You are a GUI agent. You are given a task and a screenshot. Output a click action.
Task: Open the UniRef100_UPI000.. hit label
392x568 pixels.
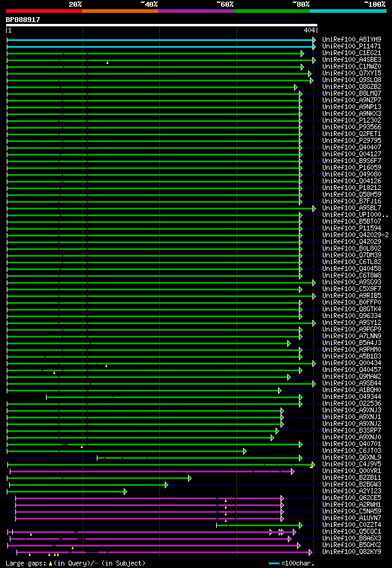(x=355, y=214)
